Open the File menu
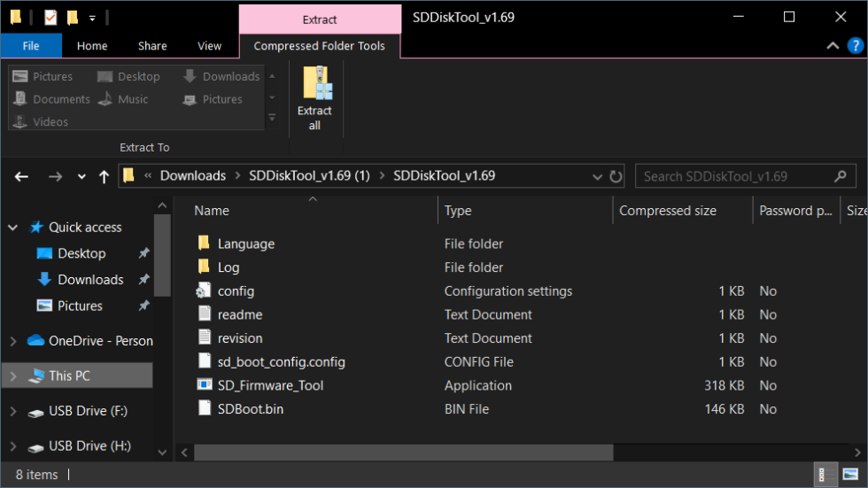Viewport: 868px width, 488px height. click(x=31, y=46)
